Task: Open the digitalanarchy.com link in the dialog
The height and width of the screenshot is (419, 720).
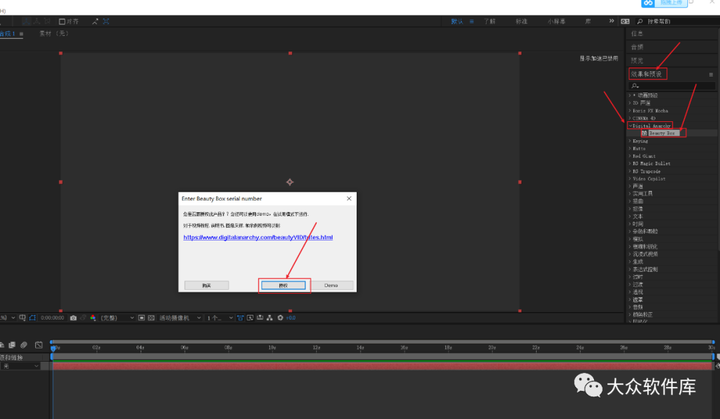Action: [258, 238]
